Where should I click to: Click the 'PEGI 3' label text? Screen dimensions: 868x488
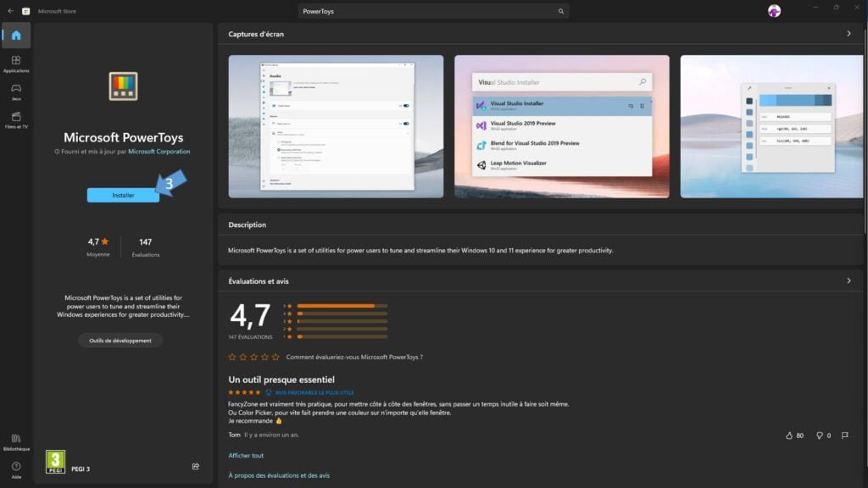81,469
